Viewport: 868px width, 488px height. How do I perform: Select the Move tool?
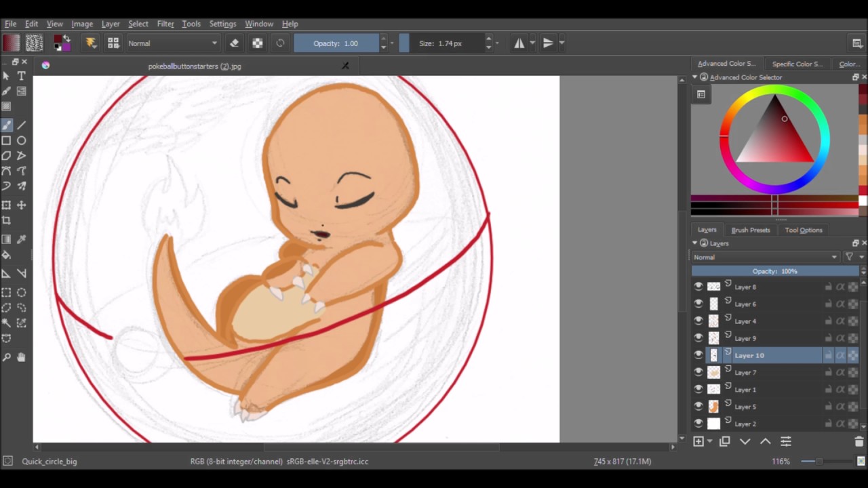tap(22, 205)
